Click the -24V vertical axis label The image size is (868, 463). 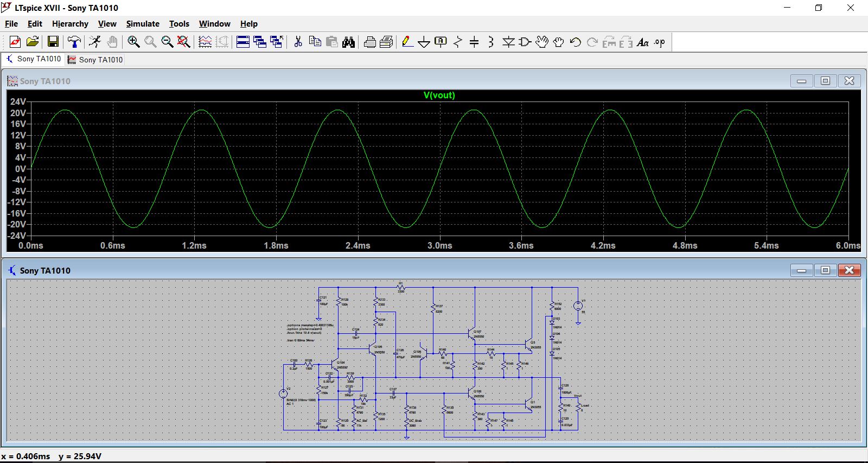[x=16, y=236]
